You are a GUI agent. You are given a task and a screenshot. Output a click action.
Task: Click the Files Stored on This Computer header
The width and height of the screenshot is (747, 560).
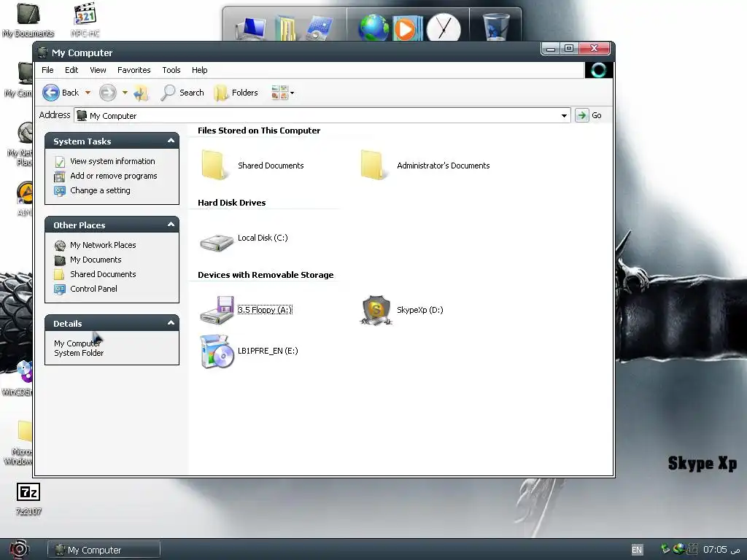tap(259, 131)
